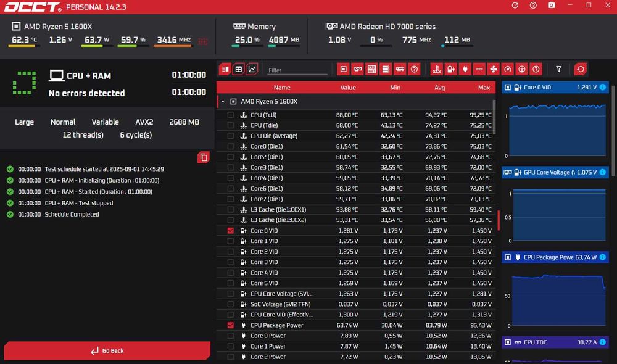
Task: Toggle the temperature sensor type filter
Action: (x=437, y=69)
